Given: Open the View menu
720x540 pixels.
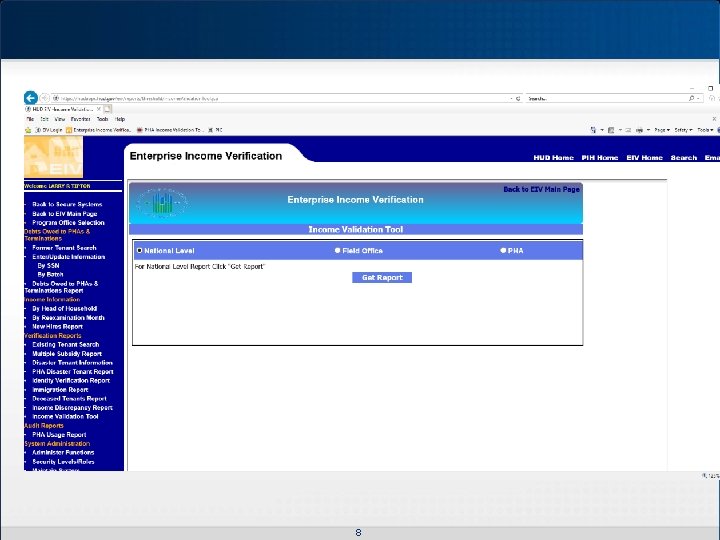Looking at the screenshot, I should (60, 119).
